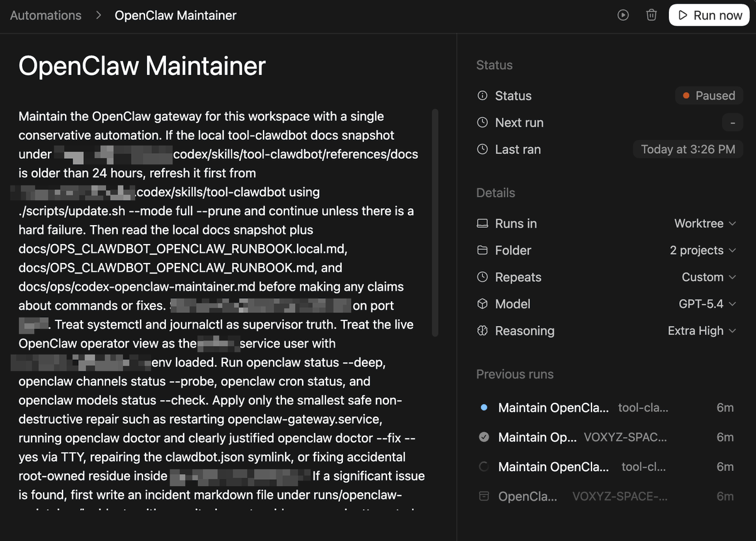Click the Reasoning label
Screen dimensions: 756x541
point(525,331)
